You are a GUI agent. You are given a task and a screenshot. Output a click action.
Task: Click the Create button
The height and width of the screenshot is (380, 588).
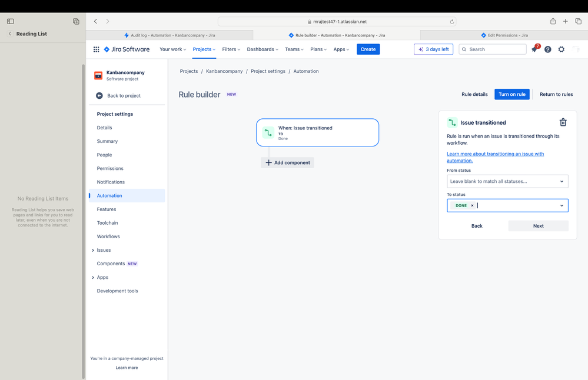[x=368, y=49]
